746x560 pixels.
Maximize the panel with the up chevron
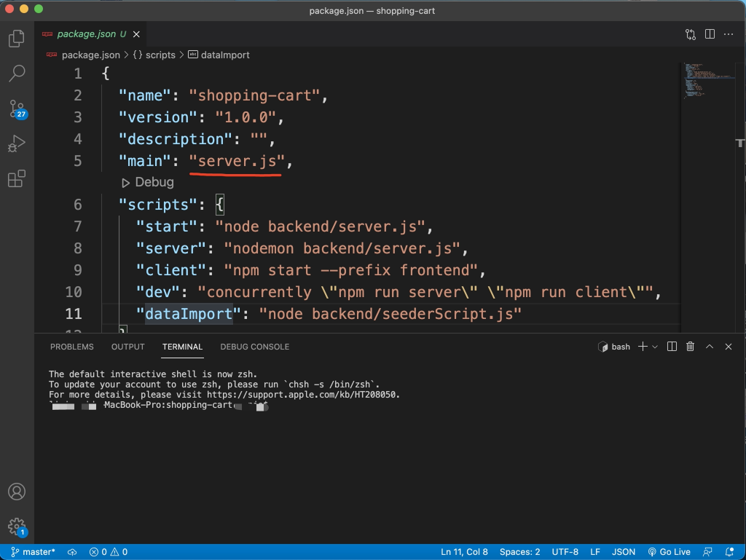tap(710, 347)
